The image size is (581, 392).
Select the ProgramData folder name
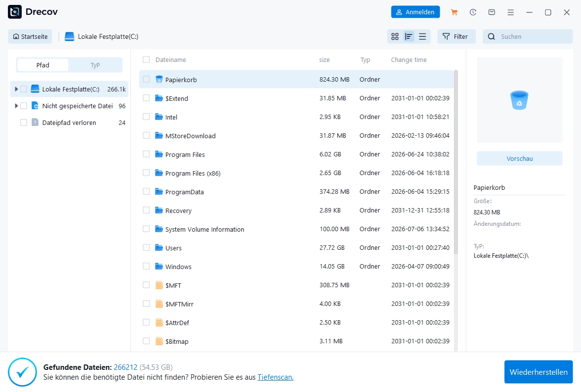(x=185, y=192)
